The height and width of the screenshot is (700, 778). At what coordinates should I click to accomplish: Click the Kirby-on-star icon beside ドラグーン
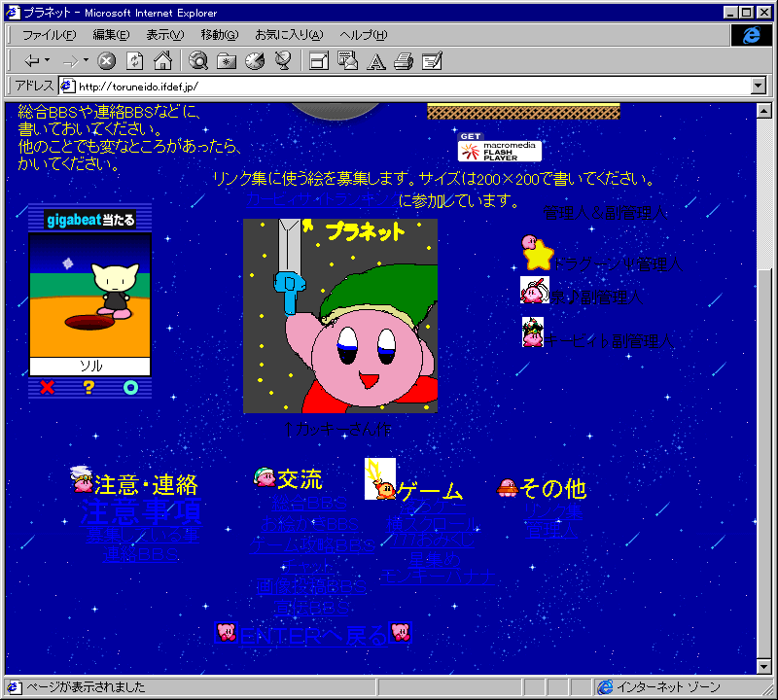537,253
